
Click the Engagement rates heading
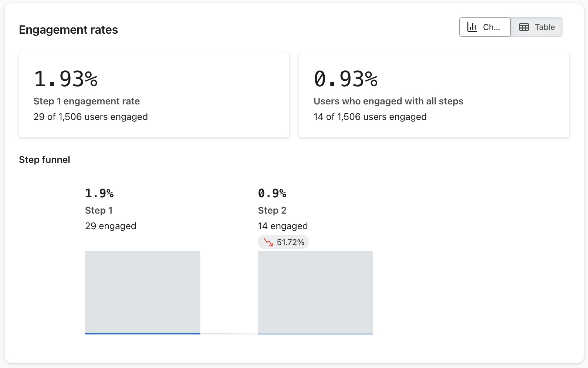click(x=68, y=30)
